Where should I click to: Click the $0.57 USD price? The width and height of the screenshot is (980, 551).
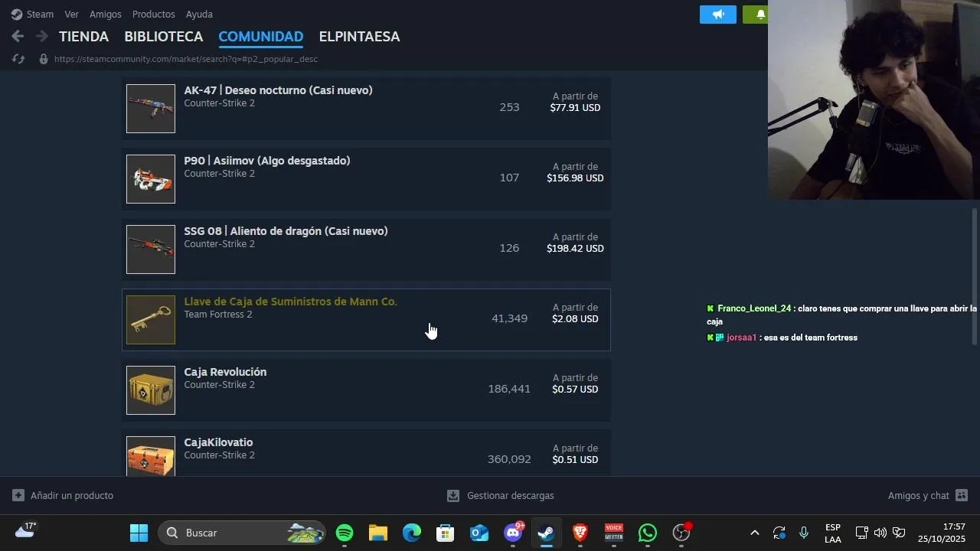coord(575,390)
